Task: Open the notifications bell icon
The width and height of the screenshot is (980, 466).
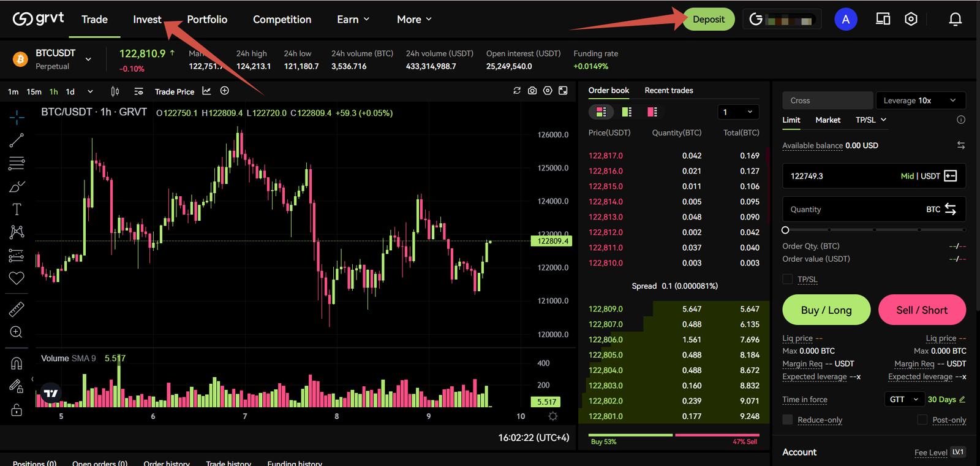Action: pos(955,20)
